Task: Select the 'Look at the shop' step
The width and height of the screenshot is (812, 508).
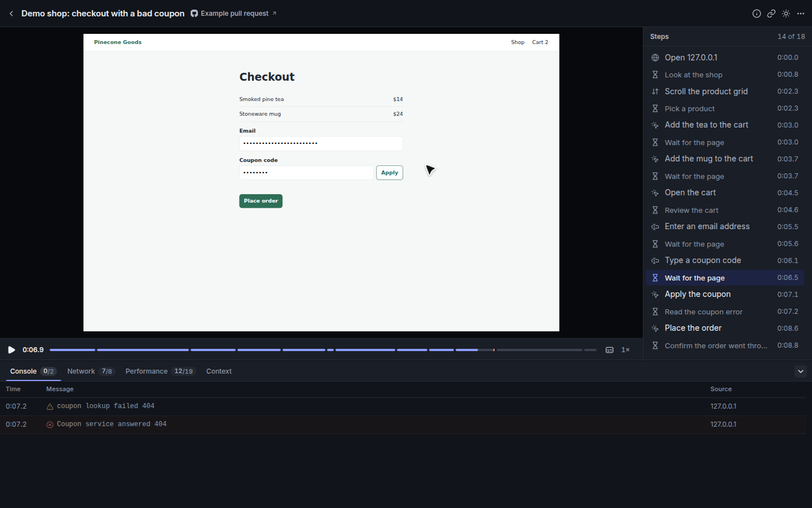Action: click(725, 75)
